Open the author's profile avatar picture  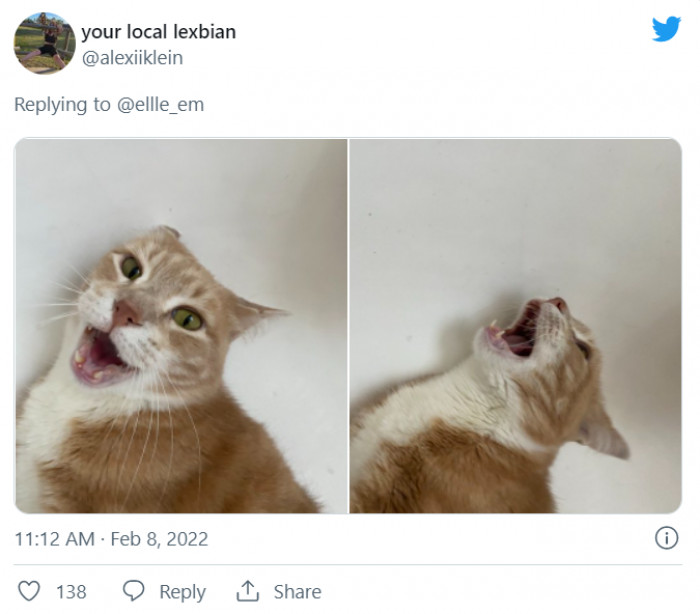point(44,43)
